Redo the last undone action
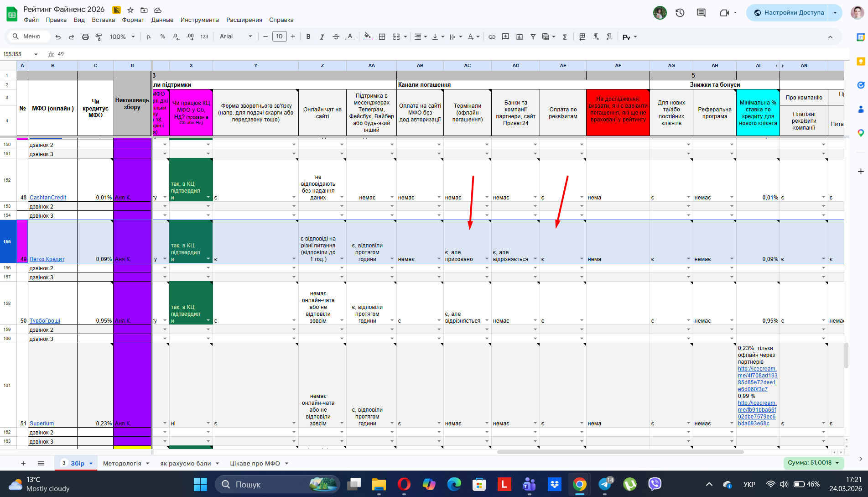868x497 pixels. (x=71, y=37)
